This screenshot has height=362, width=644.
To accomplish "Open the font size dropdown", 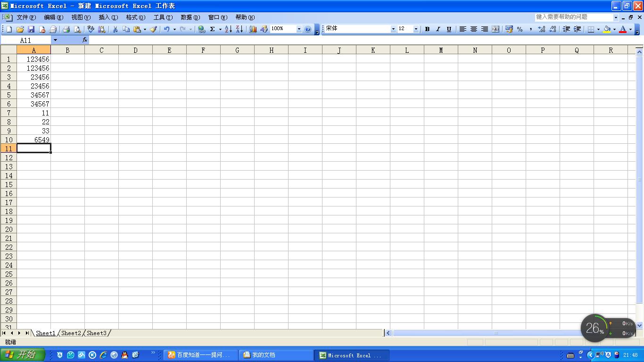I will coord(416,29).
